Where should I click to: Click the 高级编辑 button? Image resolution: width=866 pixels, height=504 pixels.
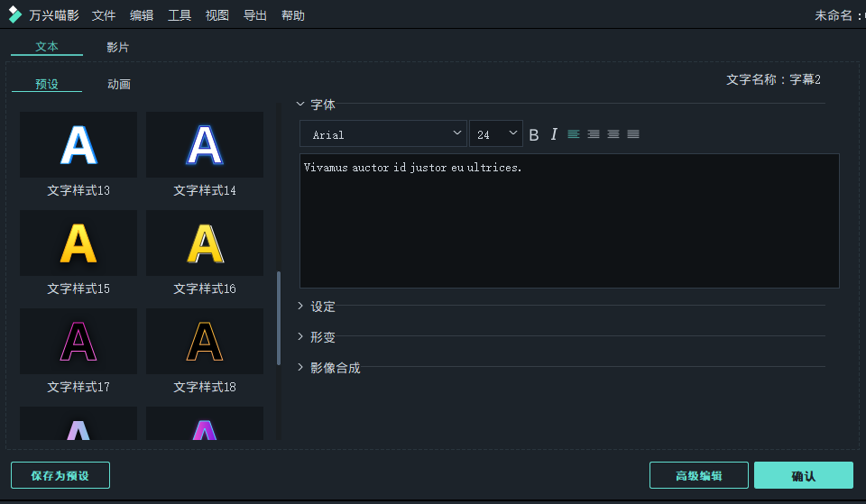point(698,475)
